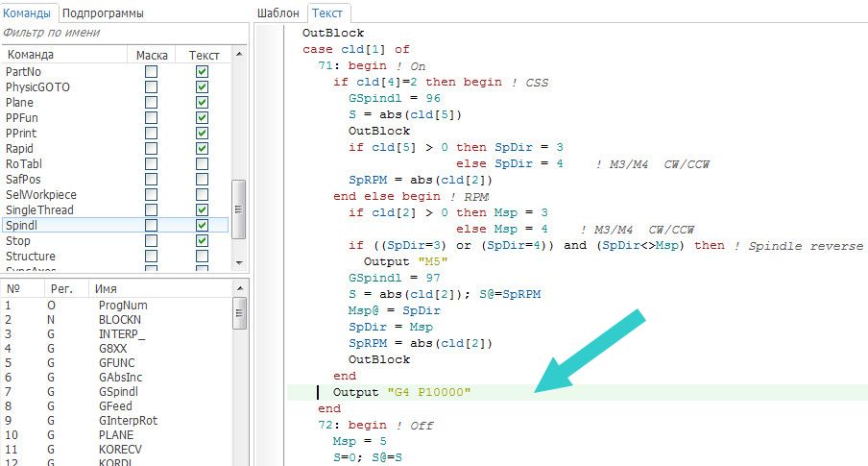Click the Output "M5" code line
Screen dimensions: 868x466
(x=406, y=261)
